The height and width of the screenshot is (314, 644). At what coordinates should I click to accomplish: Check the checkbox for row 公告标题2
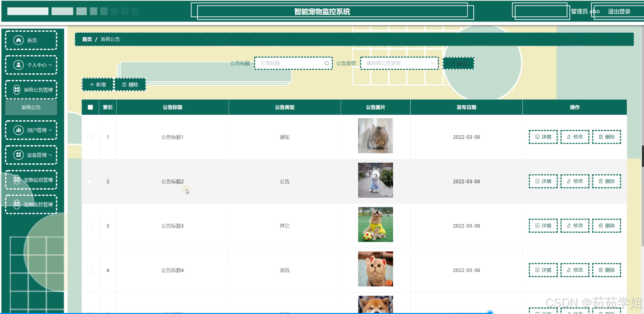click(x=90, y=182)
